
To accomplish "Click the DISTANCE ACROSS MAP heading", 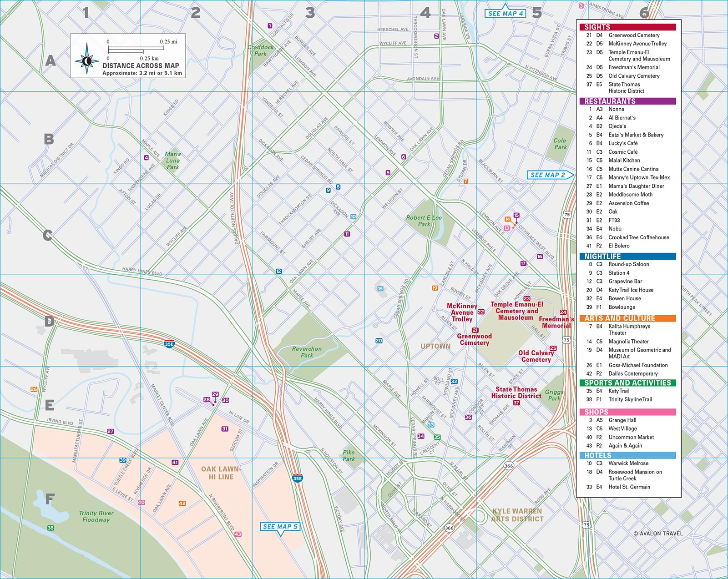I will coord(141,65).
